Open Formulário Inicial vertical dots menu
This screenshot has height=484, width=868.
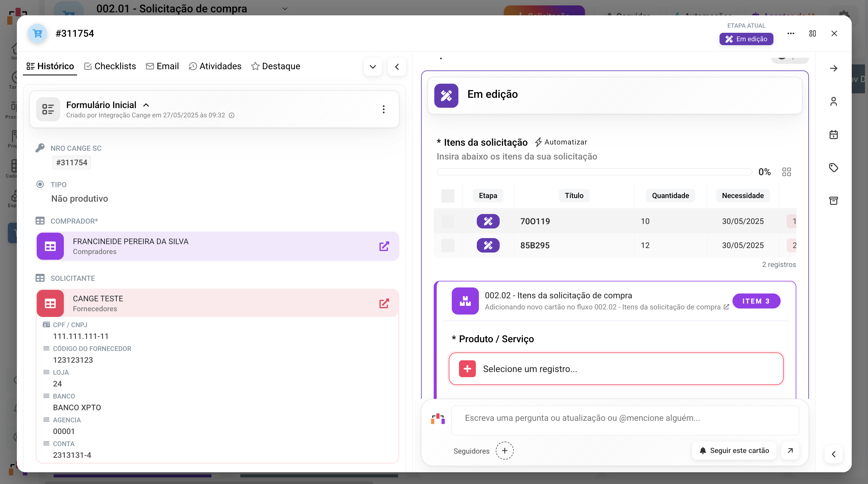pos(383,109)
